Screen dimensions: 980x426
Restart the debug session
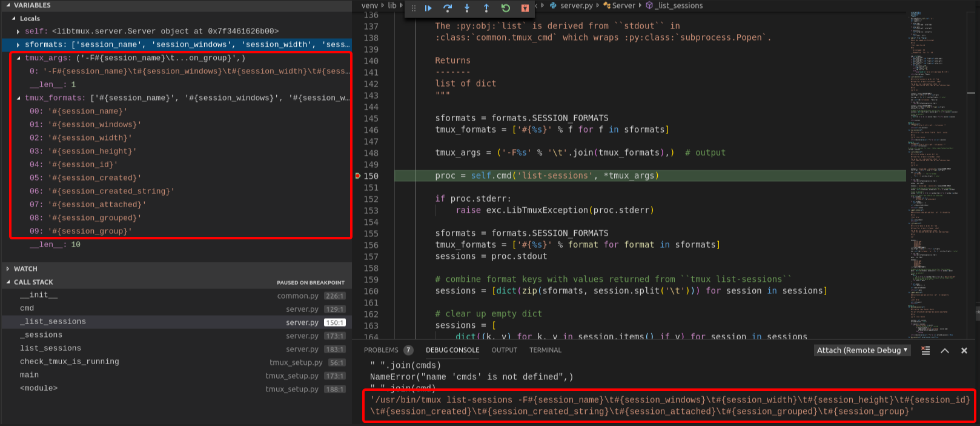tap(506, 8)
